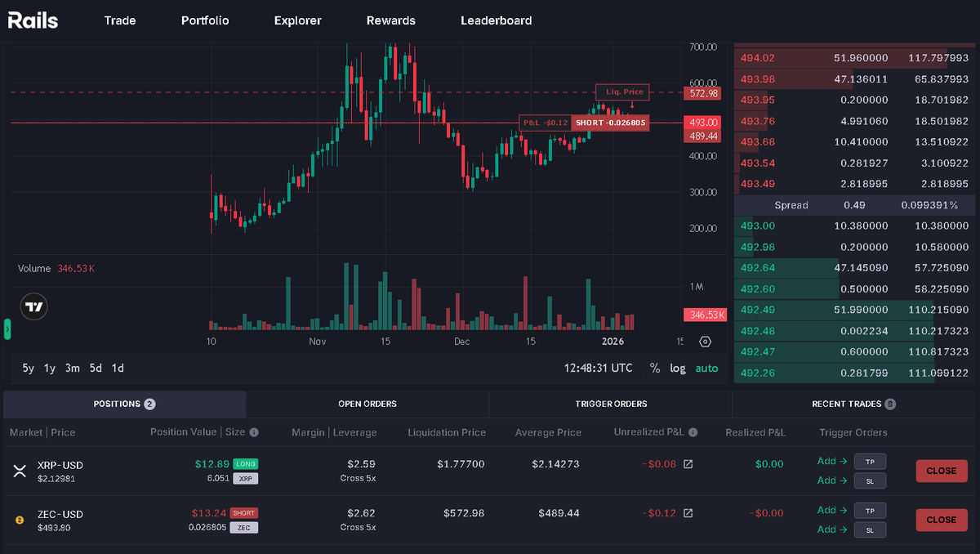
Task: Close the ZEC-USD position
Action: (942, 520)
